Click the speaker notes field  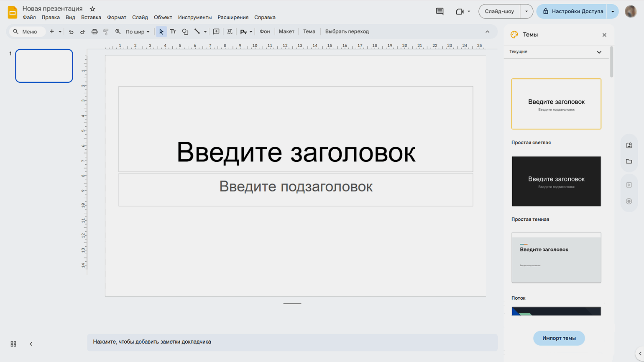click(x=292, y=342)
